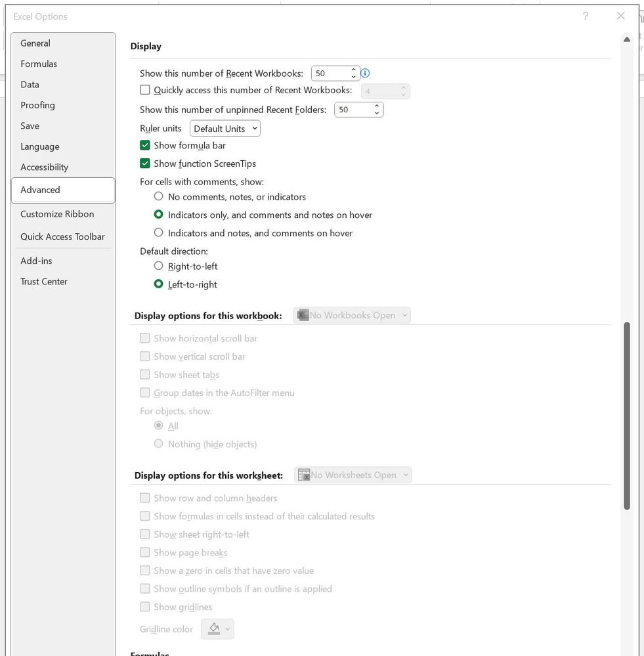Open Customize Ribbon category
Viewport: 644px width, 656px height.
pyautogui.click(x=63, y=214)
